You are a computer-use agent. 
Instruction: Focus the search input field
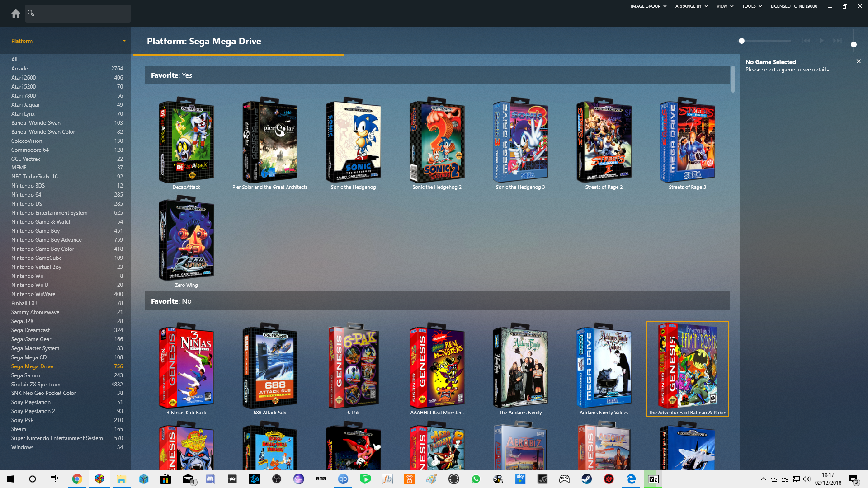tap(78, 14)
